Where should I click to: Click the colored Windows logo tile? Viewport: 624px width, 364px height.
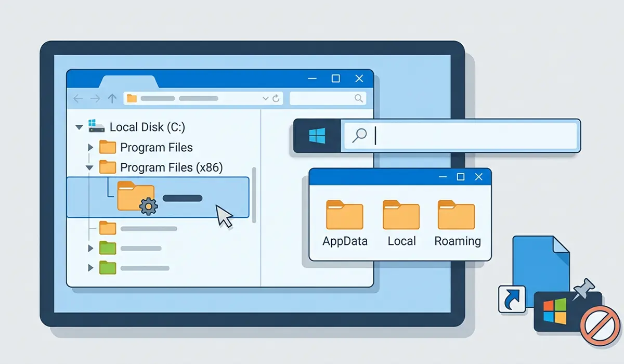(x=555, y=311)
